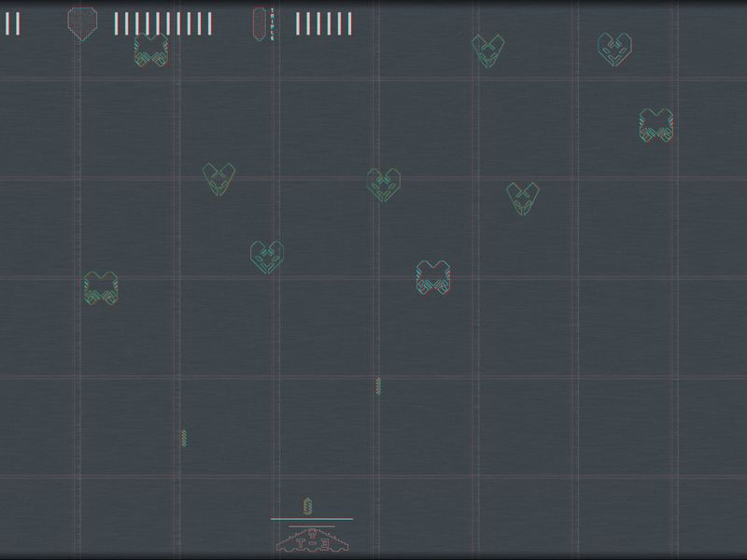Select the shield icon in the HUD

click(x=82, y=24)
